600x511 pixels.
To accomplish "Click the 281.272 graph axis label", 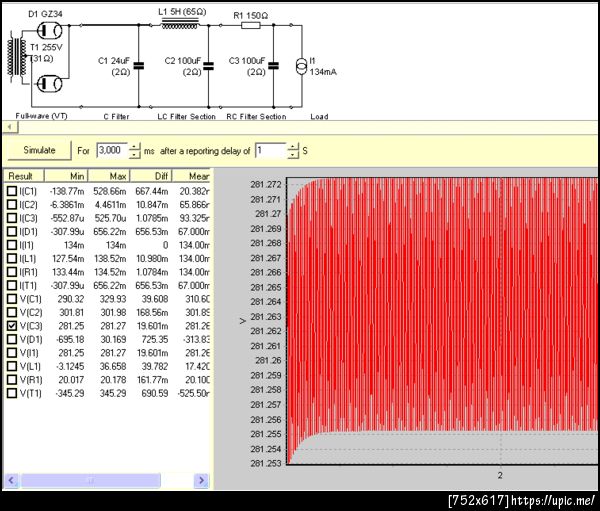I will (x=266, y=184).
